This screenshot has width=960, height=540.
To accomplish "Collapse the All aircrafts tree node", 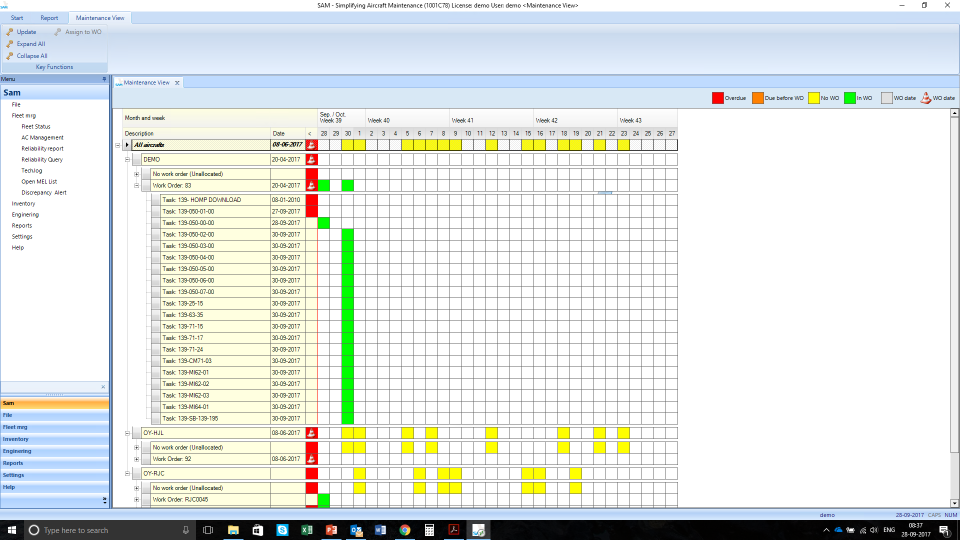I will click(x=118, y=145).
